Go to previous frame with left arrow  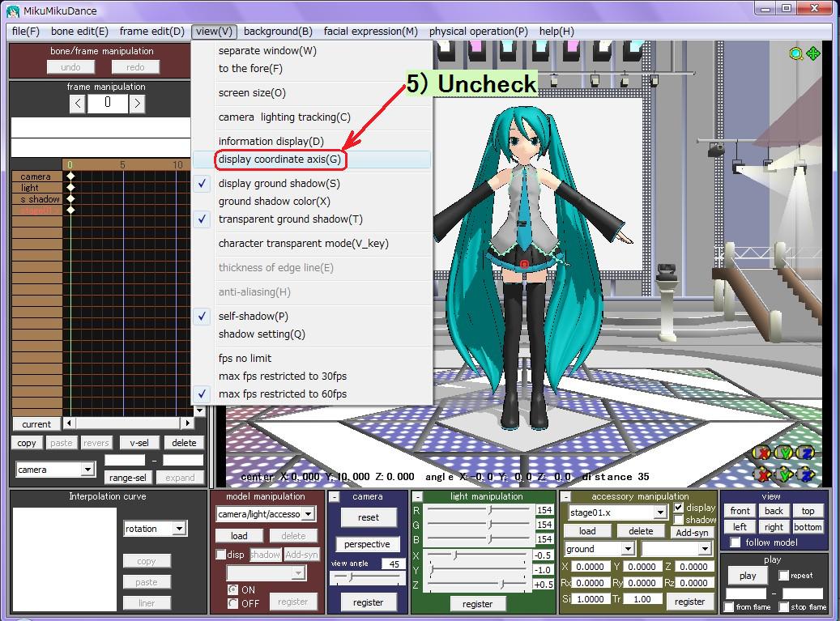pyautogui.click(x=78, y=104)
